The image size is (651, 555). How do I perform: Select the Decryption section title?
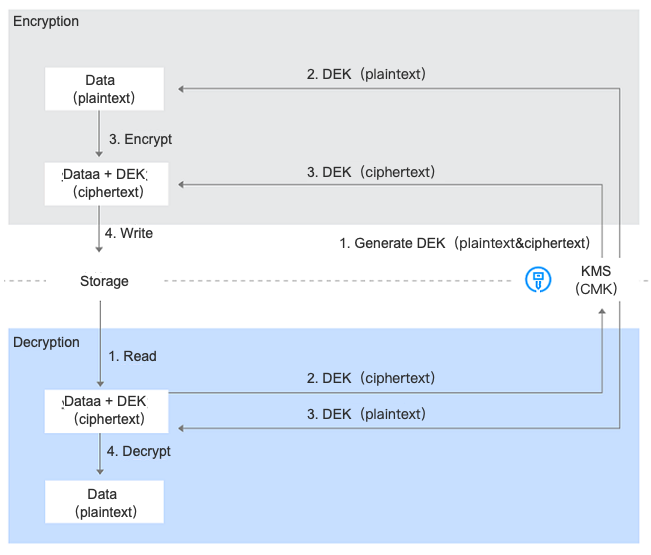pos(46,342)
